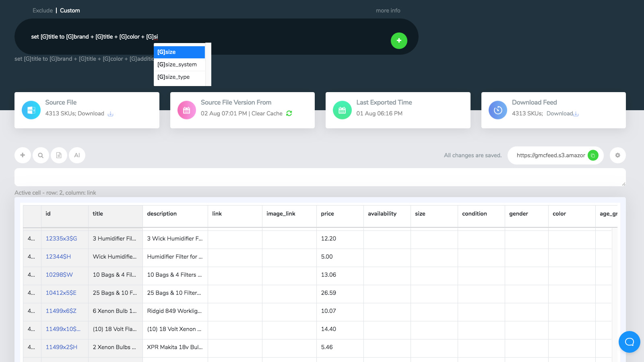Screen dimensions: 644x362
Task: Open the AI tool button
Action: pyautogui.click(x=77, y=155)
